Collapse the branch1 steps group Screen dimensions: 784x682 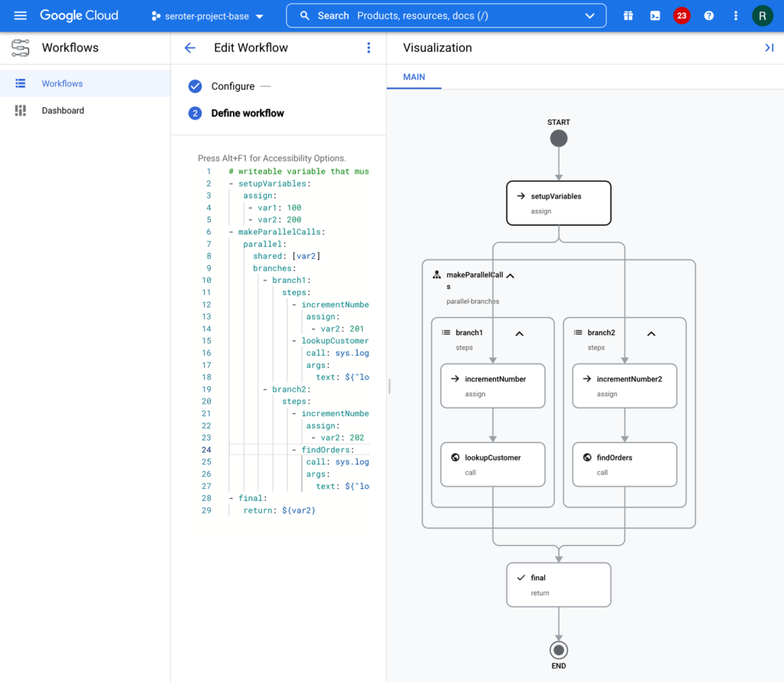519,333
